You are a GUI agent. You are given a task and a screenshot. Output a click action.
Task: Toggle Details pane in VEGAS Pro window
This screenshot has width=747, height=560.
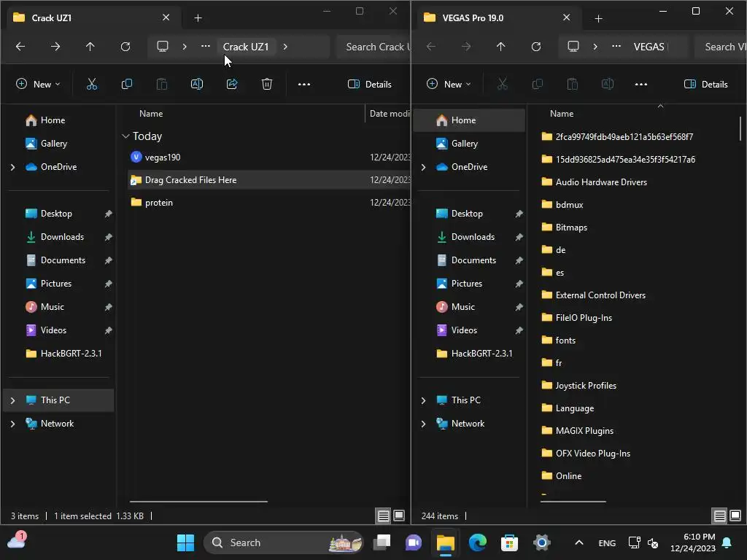706,85
